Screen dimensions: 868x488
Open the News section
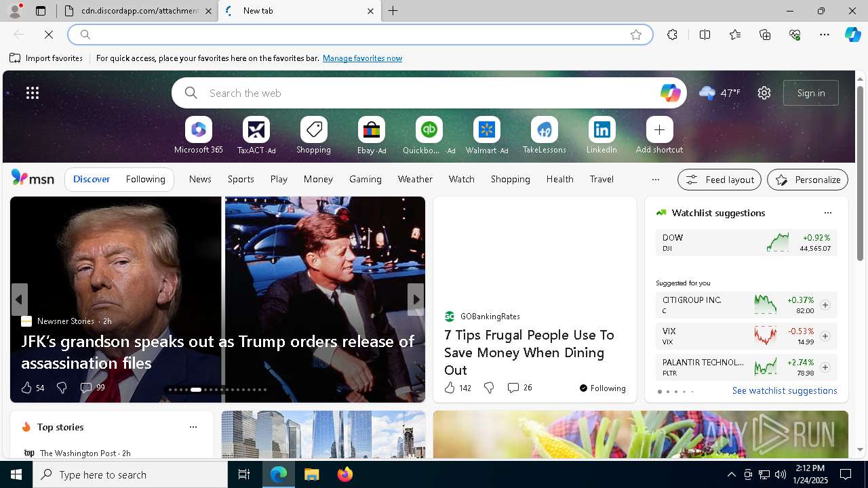coord(200,179)
